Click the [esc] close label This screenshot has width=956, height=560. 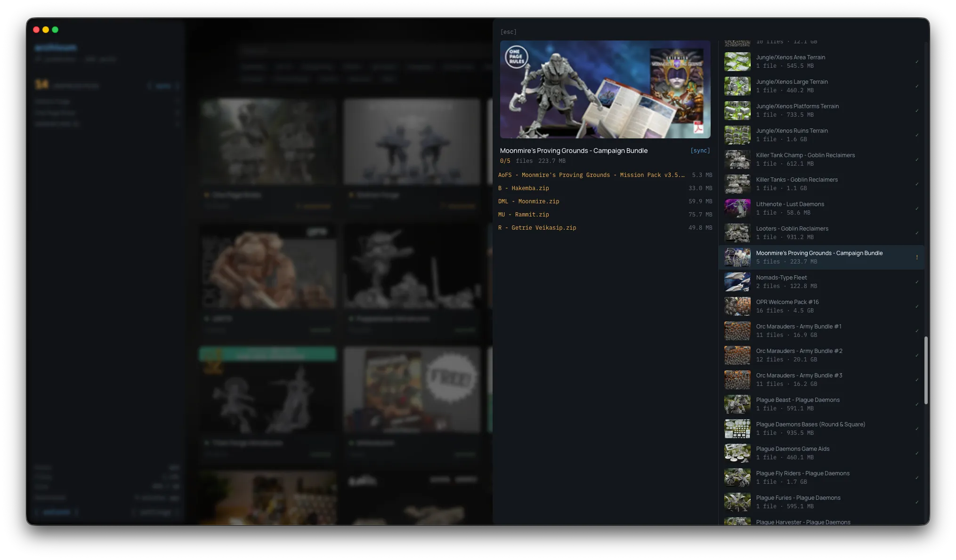pyautogui.click(x=508, y=32)
